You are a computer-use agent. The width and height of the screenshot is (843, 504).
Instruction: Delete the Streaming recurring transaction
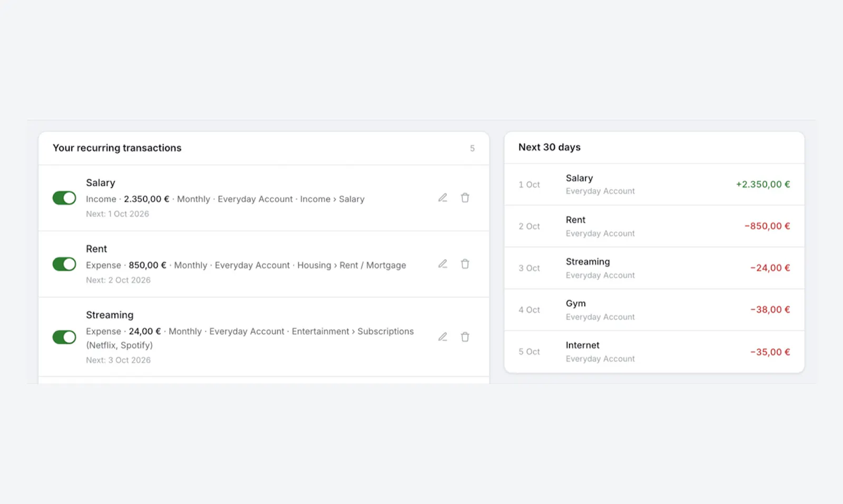tap(465, 337)
